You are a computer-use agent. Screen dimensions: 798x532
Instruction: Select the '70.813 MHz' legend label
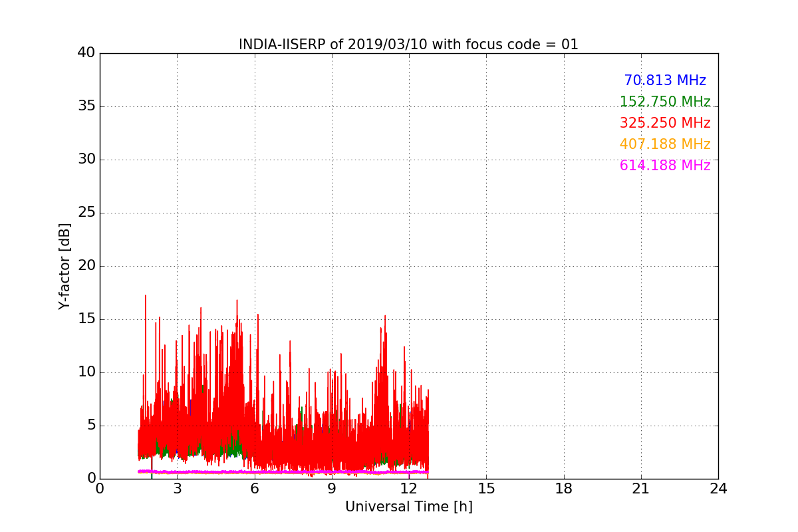pyautogui.click(x=665, y=80)
